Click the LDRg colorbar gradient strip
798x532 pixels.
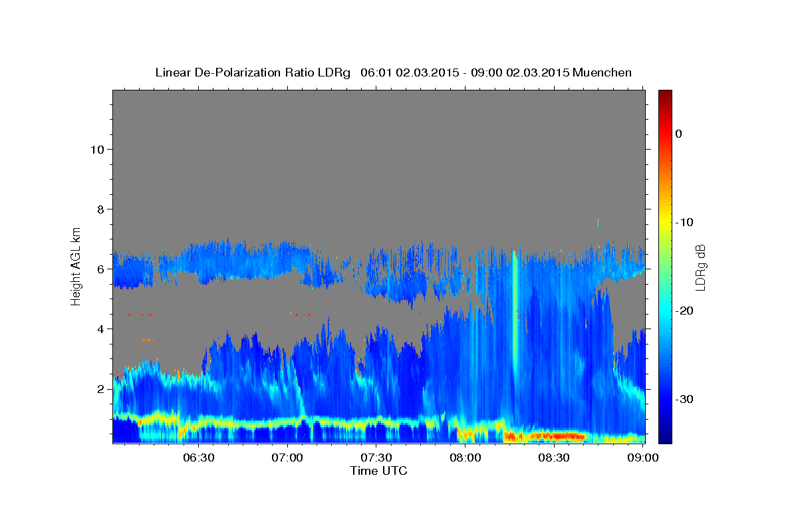[x=665, y=267]
